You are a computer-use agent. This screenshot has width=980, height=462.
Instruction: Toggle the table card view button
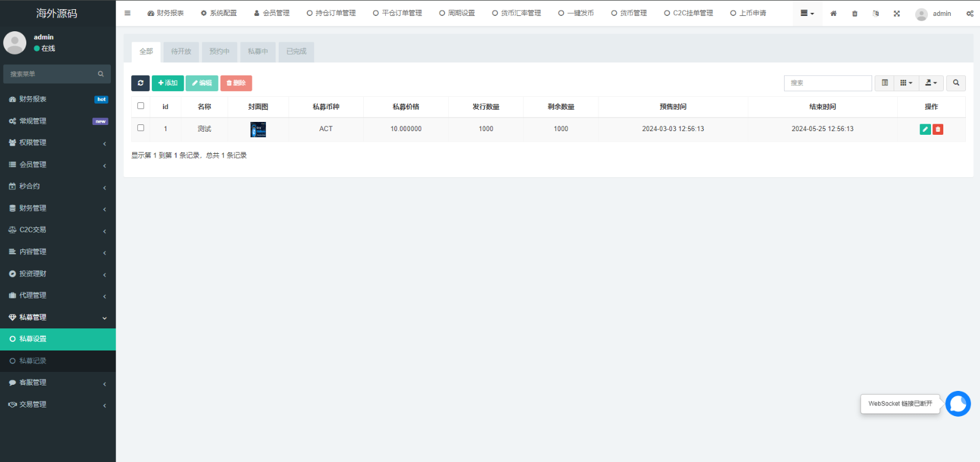click(x=884, y=83)
